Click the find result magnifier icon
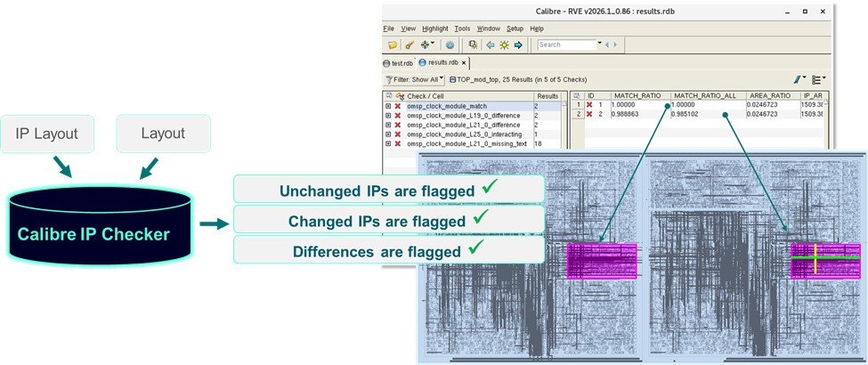 click(x=473, y=45)
